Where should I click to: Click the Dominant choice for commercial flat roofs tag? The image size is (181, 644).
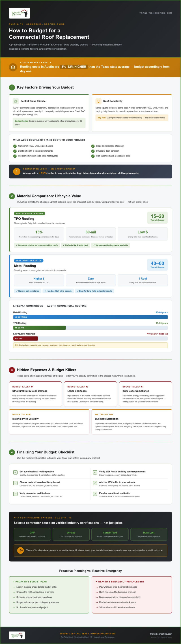coord(37,245)
